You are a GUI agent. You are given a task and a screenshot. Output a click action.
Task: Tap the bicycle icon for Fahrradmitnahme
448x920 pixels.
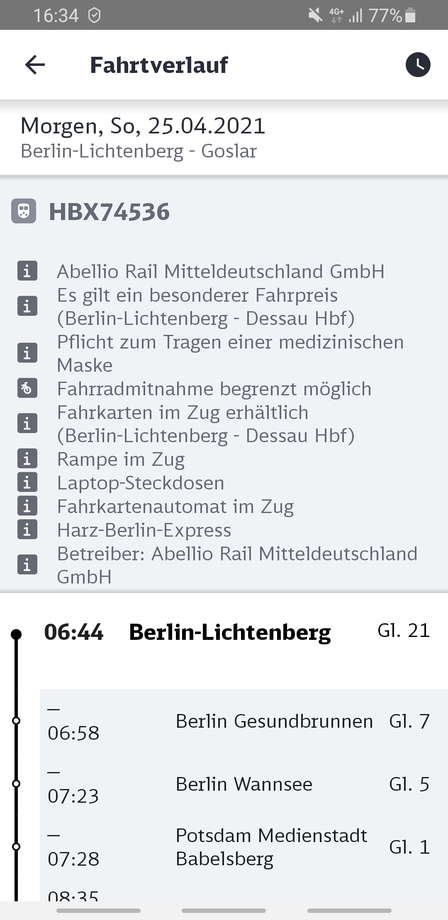point(27,388)
